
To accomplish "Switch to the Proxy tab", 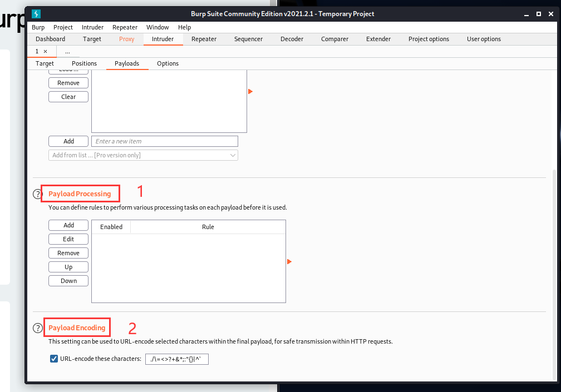I will (127, 39).
